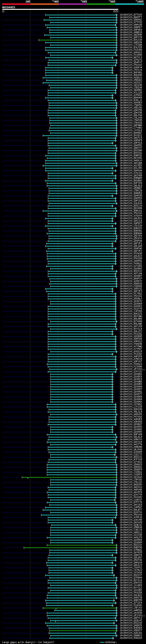Select the query name AU194423
This screenshot has width=146, height=644.
[8, 7]
